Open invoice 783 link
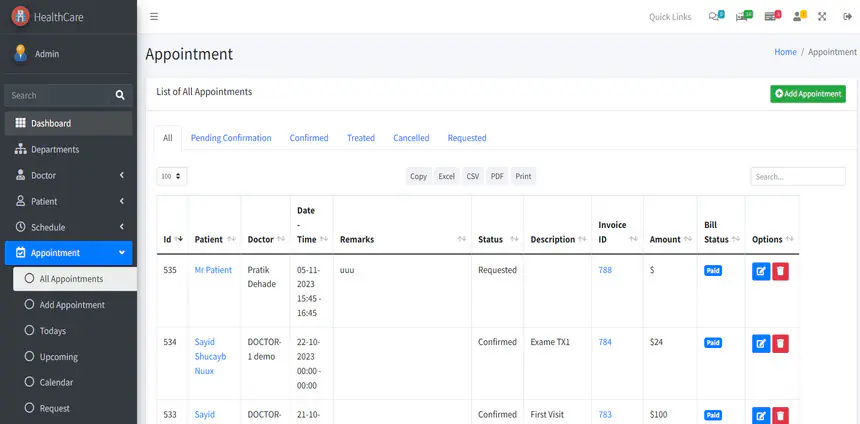 pyautogui.click(x=605, y=414)
